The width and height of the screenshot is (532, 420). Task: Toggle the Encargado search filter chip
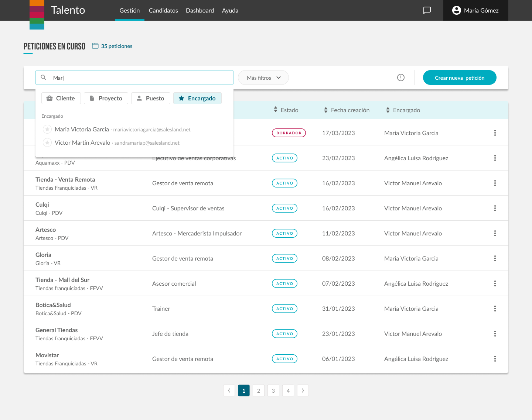click(x=197, y=98)
